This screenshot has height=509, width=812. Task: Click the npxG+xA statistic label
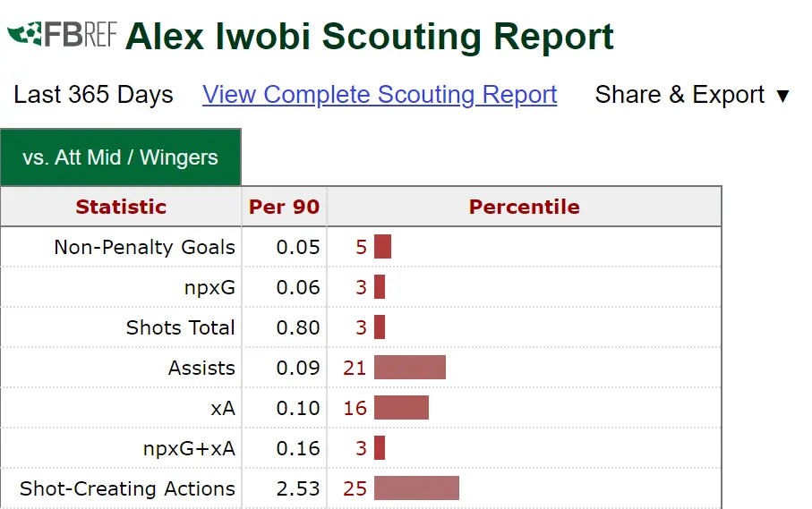[x=189, y=448]
